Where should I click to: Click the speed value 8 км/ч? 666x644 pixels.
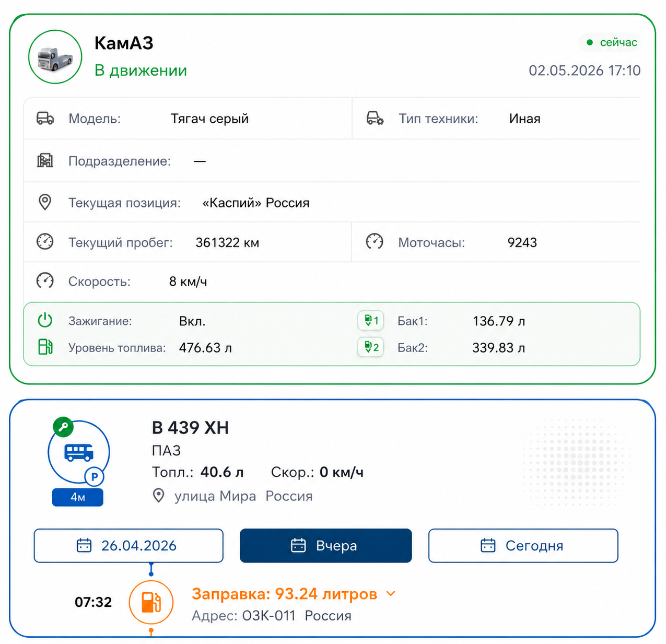pos(188,282)
